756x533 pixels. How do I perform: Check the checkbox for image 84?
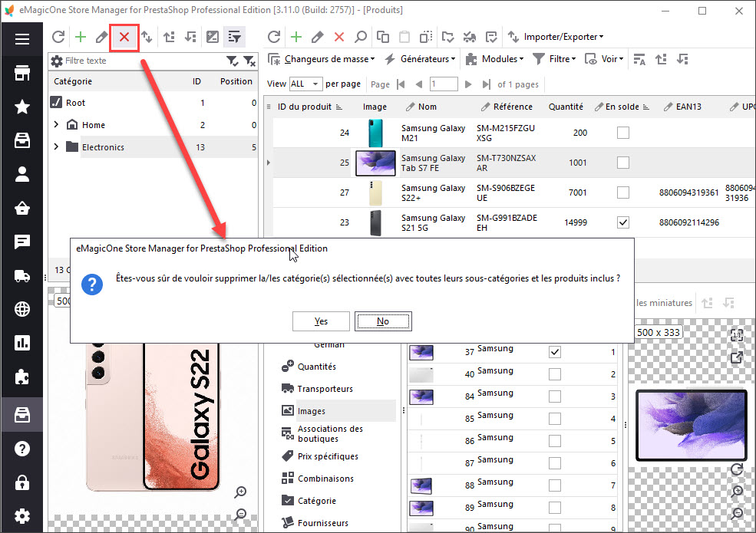point(555,396)
